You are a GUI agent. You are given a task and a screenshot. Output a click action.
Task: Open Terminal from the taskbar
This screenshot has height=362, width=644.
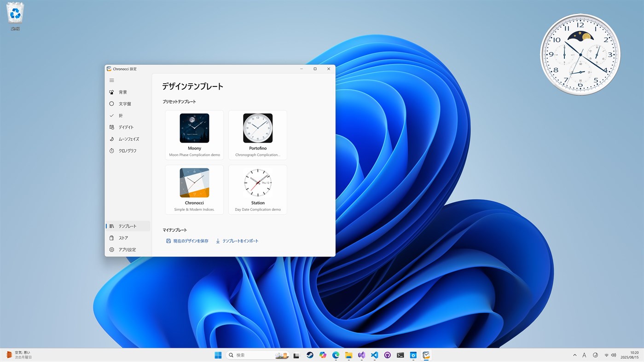(x=400, y=355)
